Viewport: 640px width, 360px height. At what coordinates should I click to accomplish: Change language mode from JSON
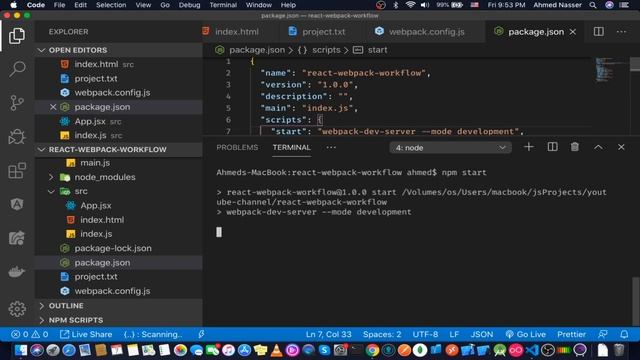coord(482,334)
